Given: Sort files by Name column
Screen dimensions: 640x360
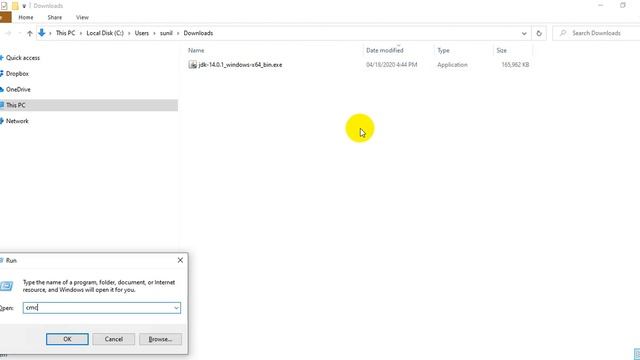Looking at the screenshot, I should [x=196, y=51].
